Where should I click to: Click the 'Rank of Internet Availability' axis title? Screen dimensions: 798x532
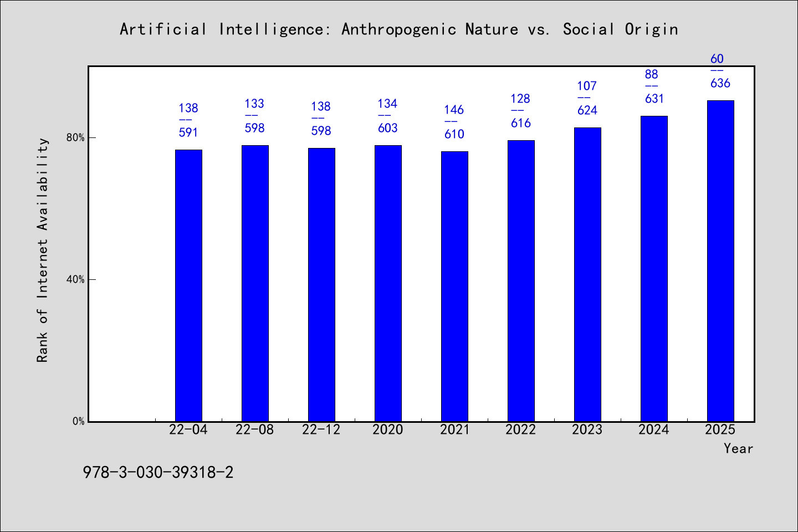pos(43,250)
